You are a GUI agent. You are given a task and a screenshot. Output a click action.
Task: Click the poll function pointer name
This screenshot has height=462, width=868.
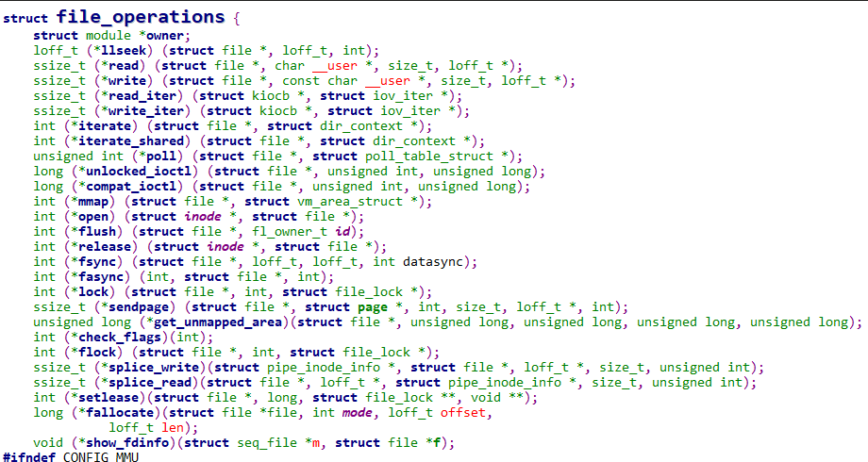click(x=161, y=156)
